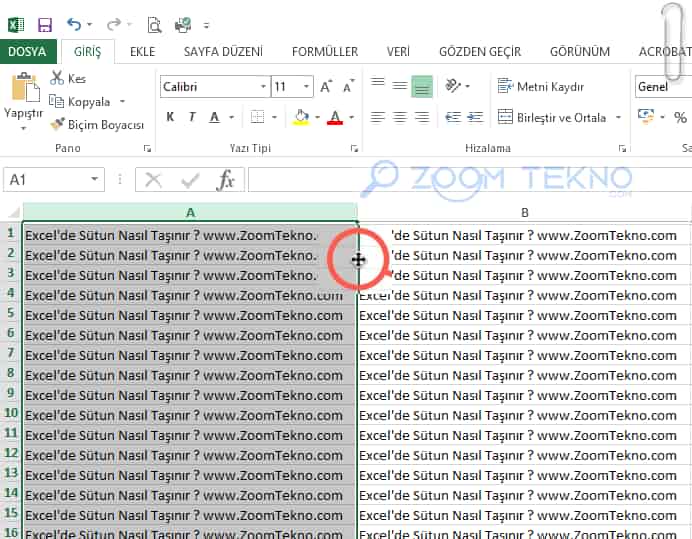Increase indent icon
This screenshot has width=692, height=539.
[475, 117]
